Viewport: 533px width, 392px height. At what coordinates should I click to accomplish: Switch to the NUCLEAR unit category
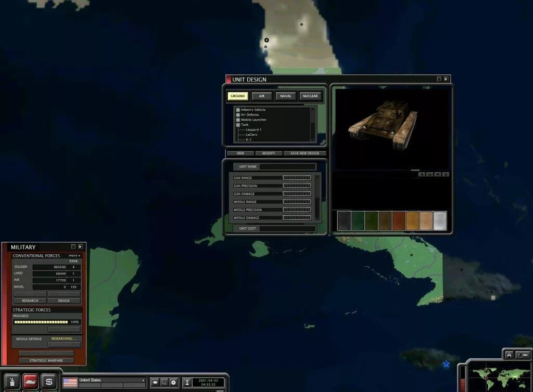click(311, 96)
